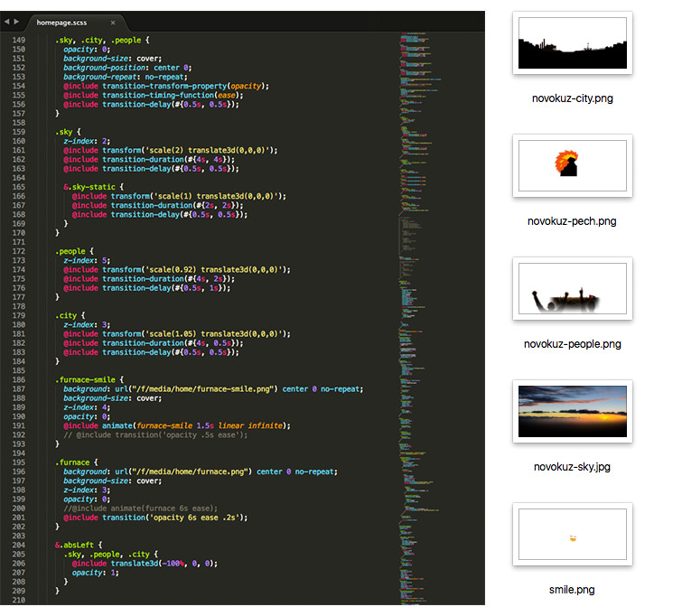Select the novokuz-pech.png furnace thumbnail

click(x=572, y=165)
